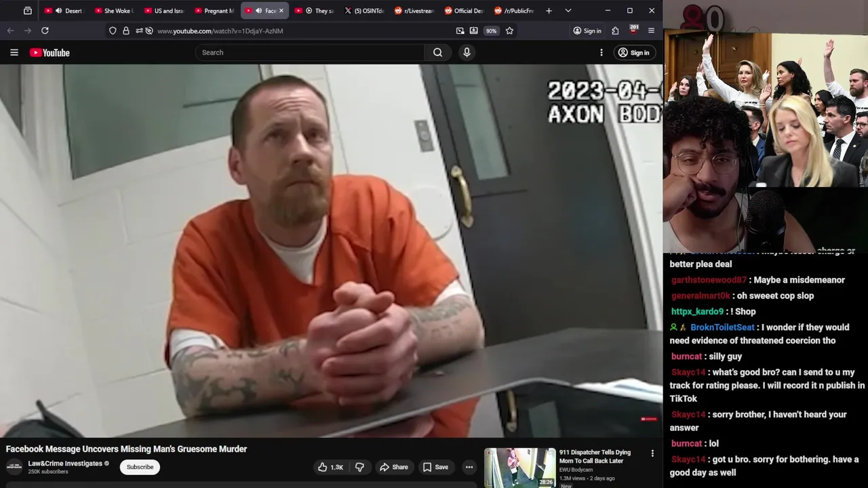This screenshot has height=488, width=868.
Task: Expand the list all tabs dropdown
Action: point(568,11)
